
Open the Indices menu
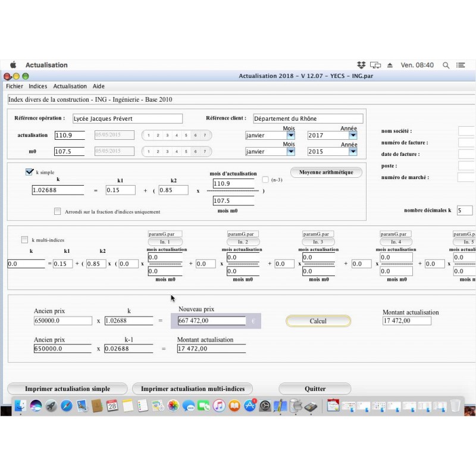pos(38,86)
